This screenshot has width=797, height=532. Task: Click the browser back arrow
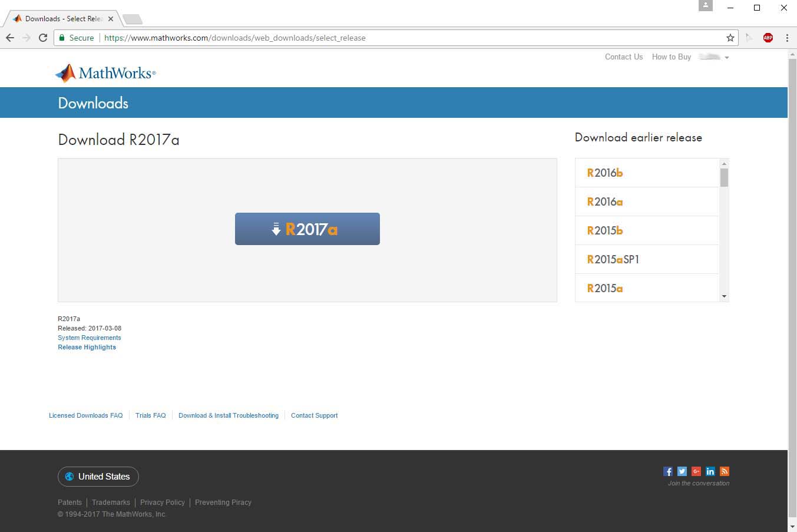point(10,38)
